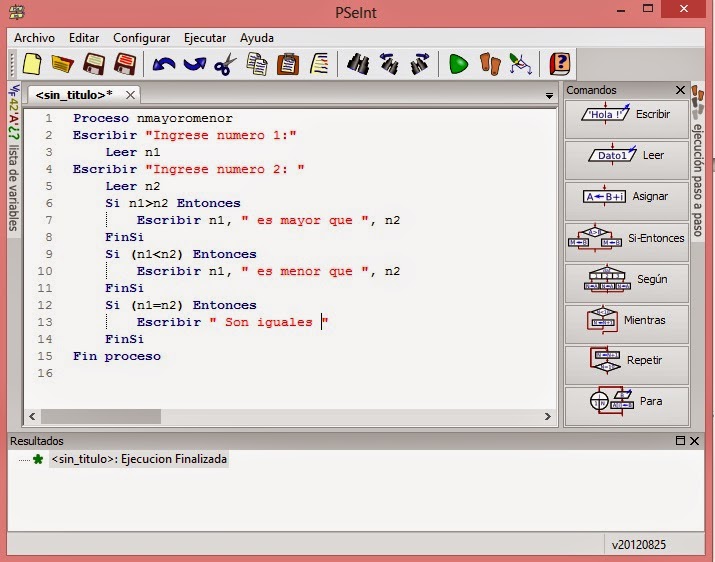Screen dimensions: 715x562
Task: Click the find next binoculars icon
Action: pyautogui.click(x=420, y=64)
